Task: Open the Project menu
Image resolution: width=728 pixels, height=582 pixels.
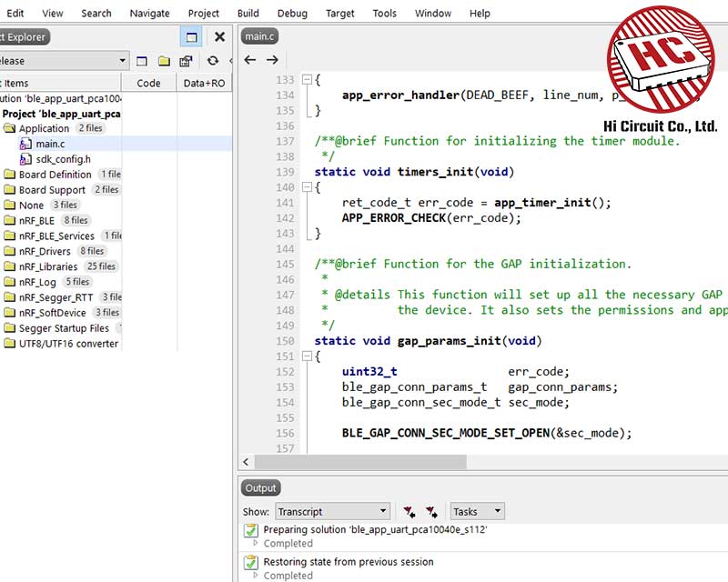Action: pos(203,13)
